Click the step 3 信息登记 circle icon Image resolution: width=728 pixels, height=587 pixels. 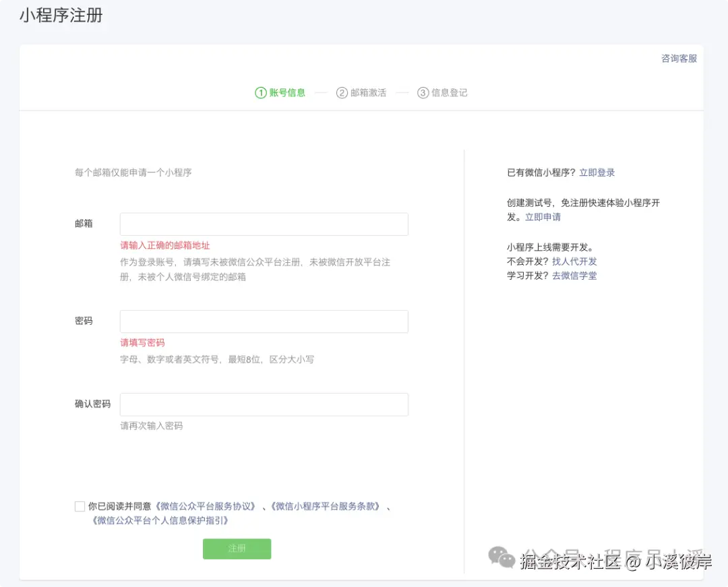point(423,92)
